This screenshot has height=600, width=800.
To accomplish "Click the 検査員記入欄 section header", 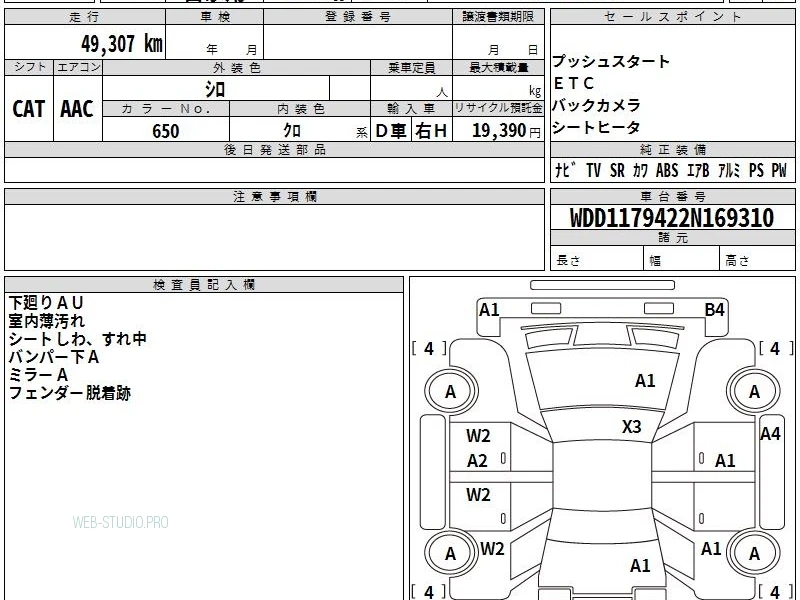I will [x=204, y=285].
